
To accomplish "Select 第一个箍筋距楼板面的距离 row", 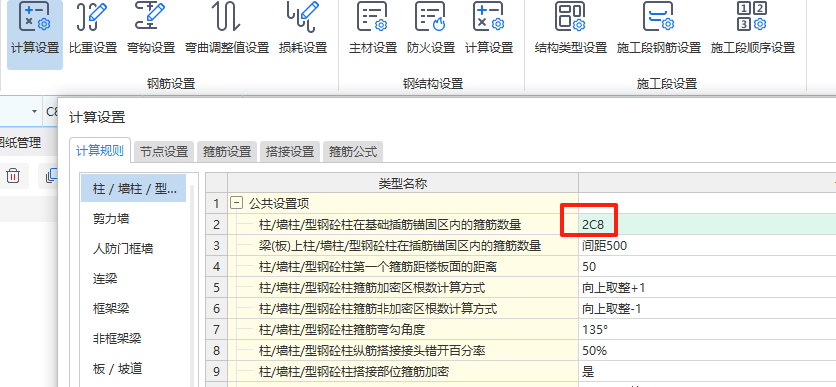I will coord(403,267).
